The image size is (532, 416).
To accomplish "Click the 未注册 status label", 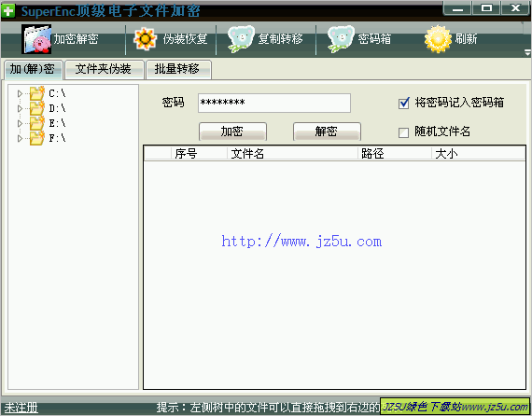I will tap(21, 408).
